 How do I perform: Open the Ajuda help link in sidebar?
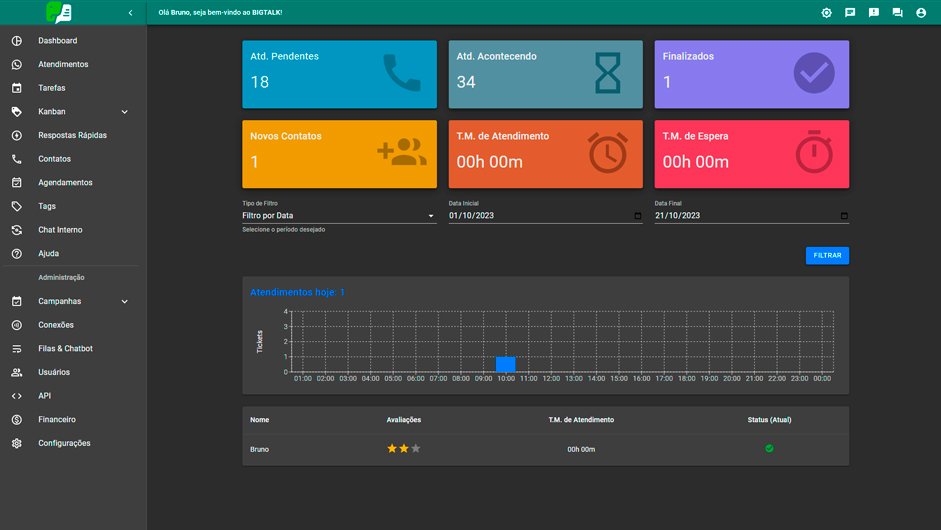tap(48, 254)
